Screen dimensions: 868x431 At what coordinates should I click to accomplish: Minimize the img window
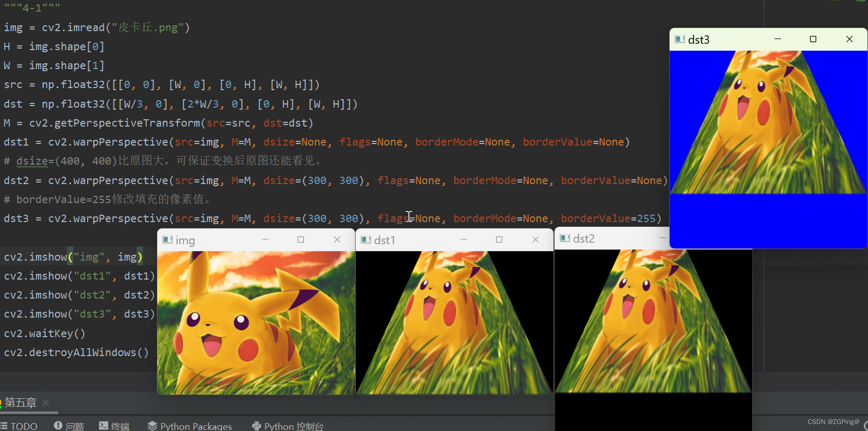click(x=265, y=240)
